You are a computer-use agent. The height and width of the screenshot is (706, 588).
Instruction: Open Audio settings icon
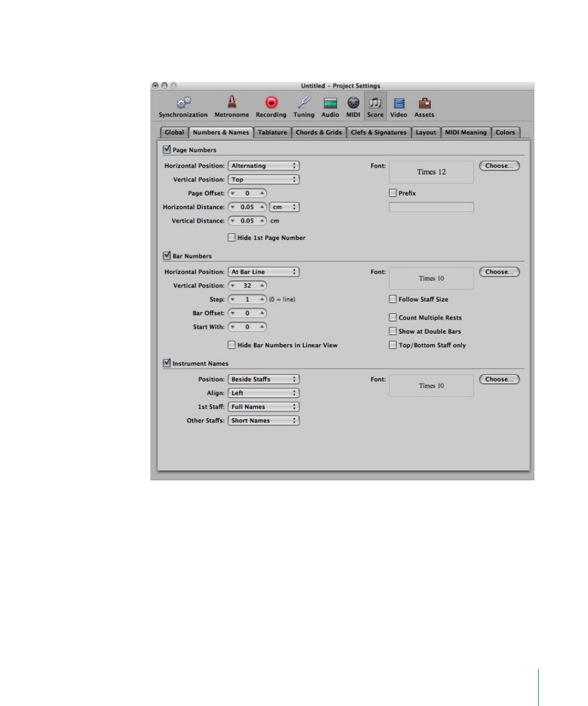click(x=330, y=103)
